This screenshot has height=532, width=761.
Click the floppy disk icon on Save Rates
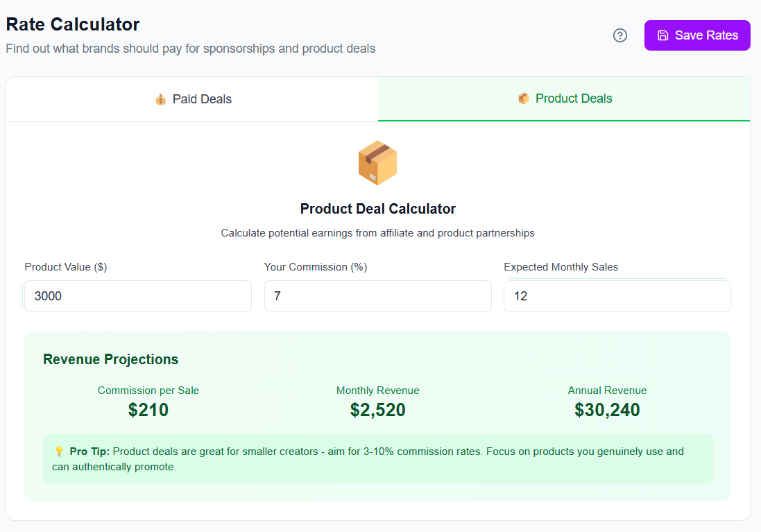[663, 35]
